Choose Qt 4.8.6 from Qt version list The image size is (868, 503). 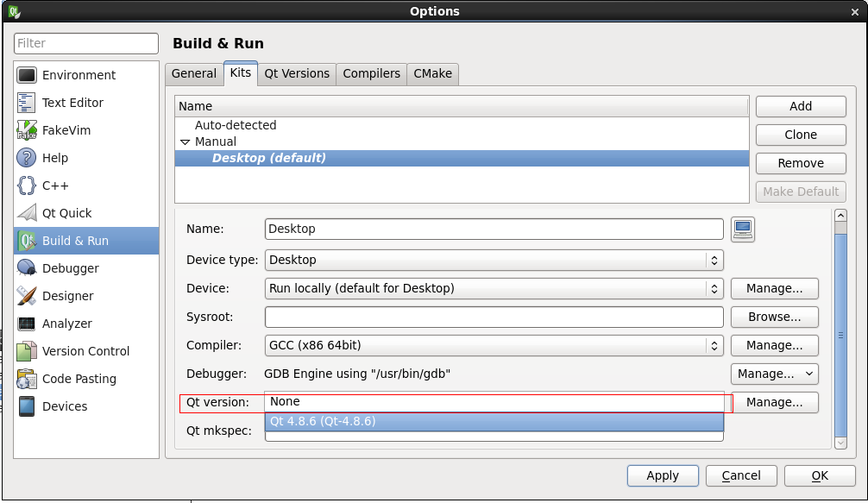click(494, 422)
